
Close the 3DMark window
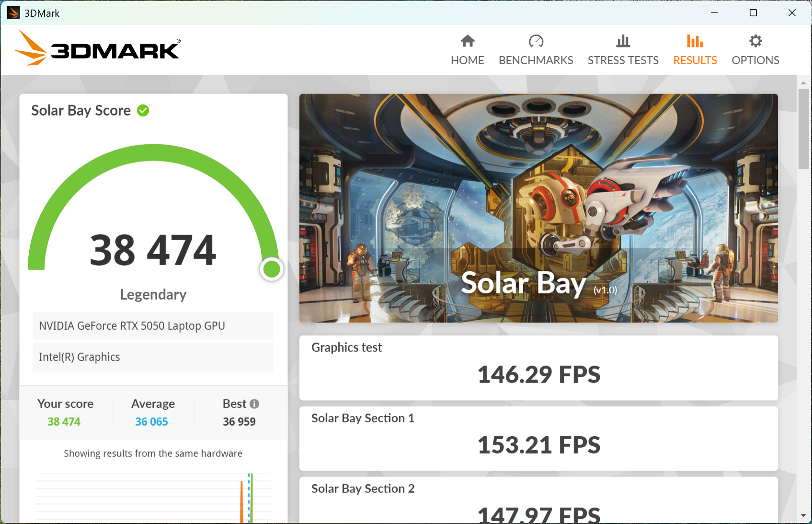(792, 13)
